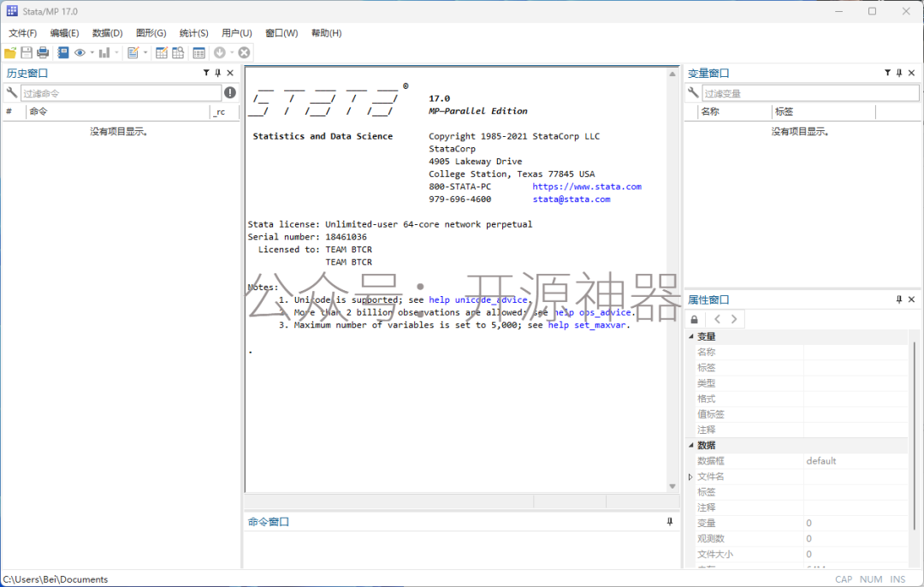
Task: Click the 过滤命令 filter input field
Action: [x=121, y=93]
